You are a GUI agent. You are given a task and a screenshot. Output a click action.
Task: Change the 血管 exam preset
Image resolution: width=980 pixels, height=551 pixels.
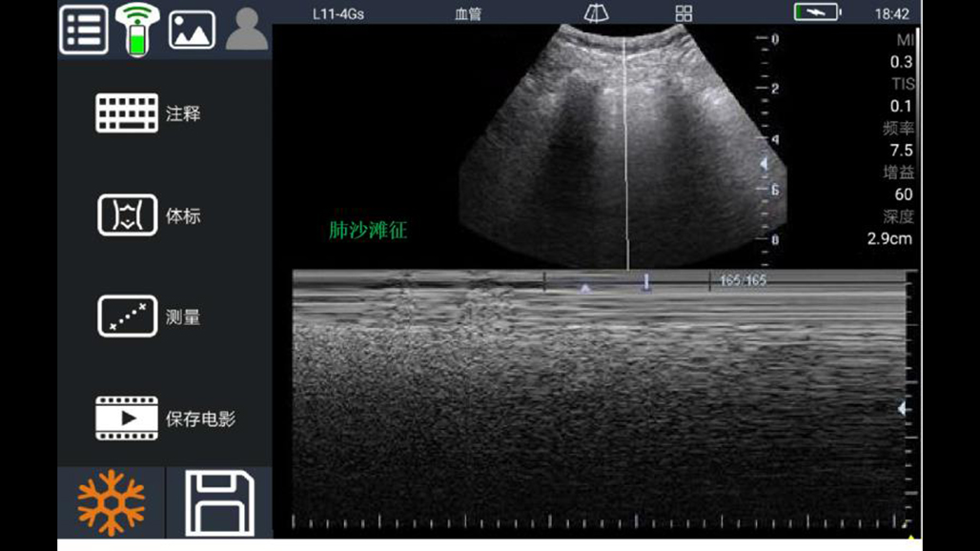pos(468,14)
